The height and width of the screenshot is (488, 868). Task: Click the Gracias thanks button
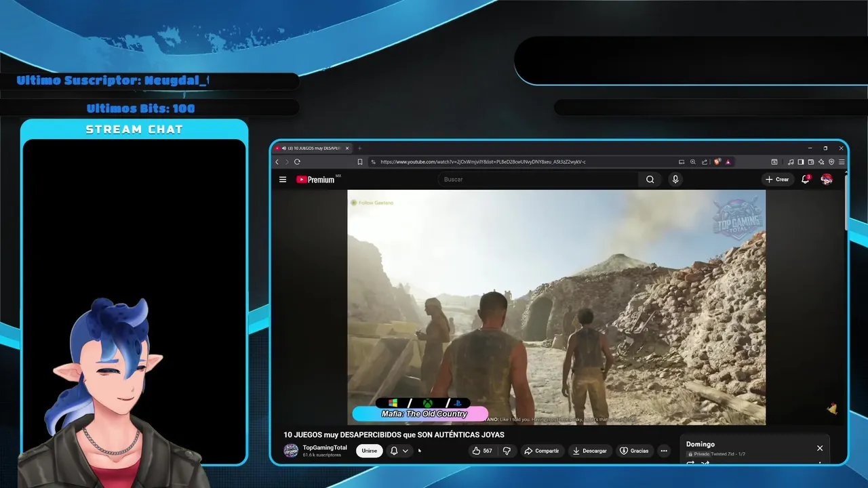pyautogui.click(x=635, y=451)
